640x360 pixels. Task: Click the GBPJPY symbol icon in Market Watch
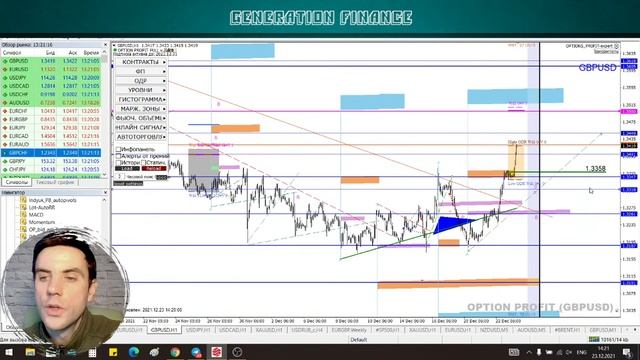point(5,161)
